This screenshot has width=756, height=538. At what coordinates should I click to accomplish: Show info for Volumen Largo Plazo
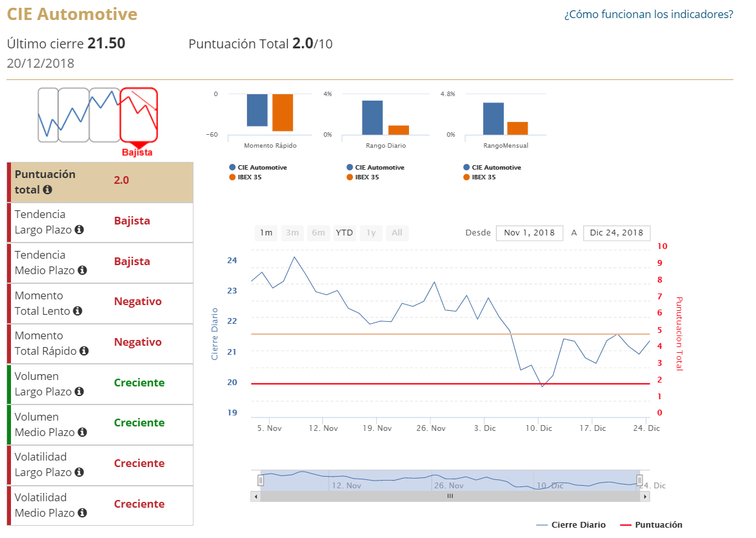click(79, 392)
